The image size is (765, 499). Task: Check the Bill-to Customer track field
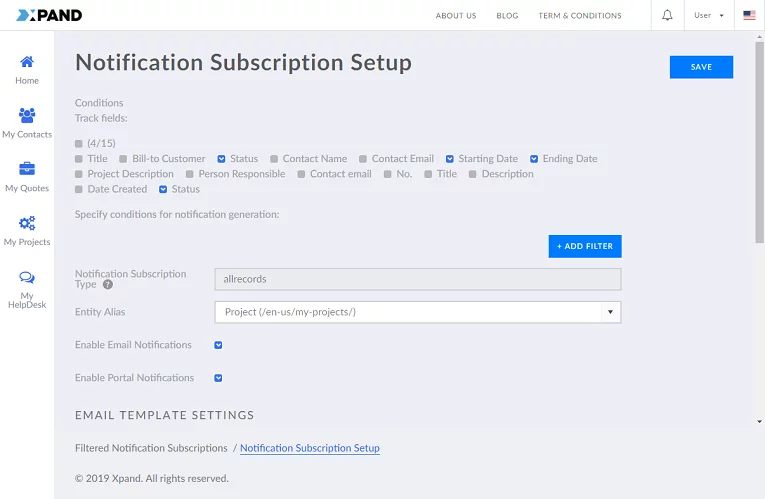(123, 159)
